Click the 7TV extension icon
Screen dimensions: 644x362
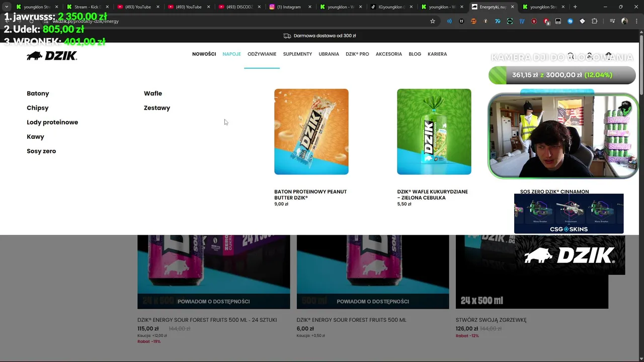coord(498,21)
